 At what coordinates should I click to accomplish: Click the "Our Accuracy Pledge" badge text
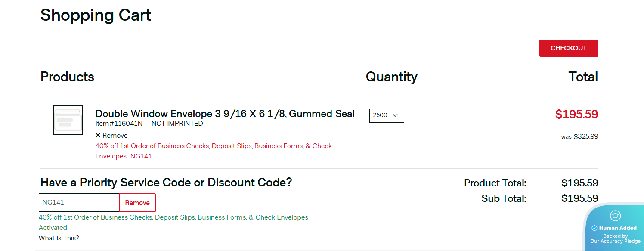615,241
